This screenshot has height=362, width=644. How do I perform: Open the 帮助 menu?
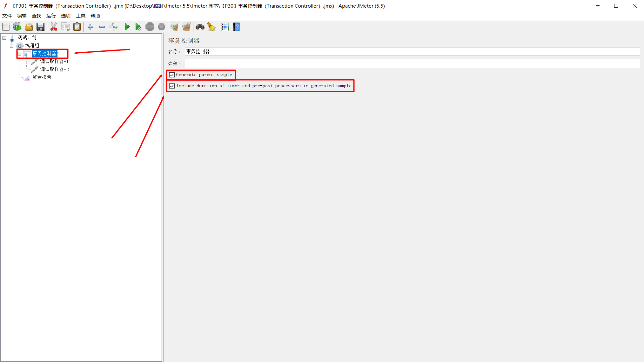coord(95,16)
